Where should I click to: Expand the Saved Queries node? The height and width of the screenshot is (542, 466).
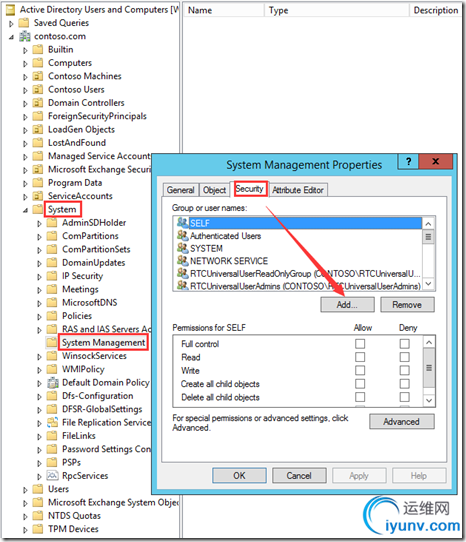(11, 24)
